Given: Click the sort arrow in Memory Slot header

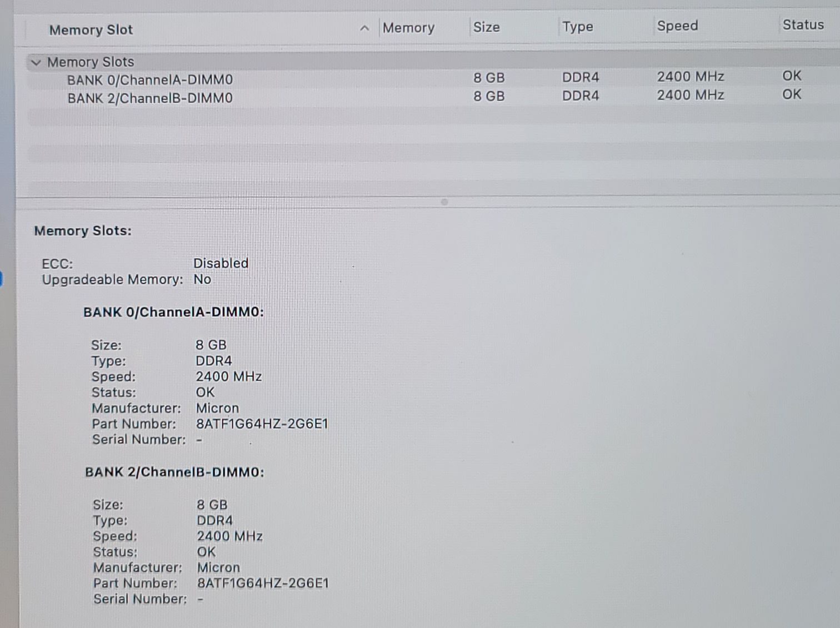Looking at the screenshot, I should pos(364,28).
